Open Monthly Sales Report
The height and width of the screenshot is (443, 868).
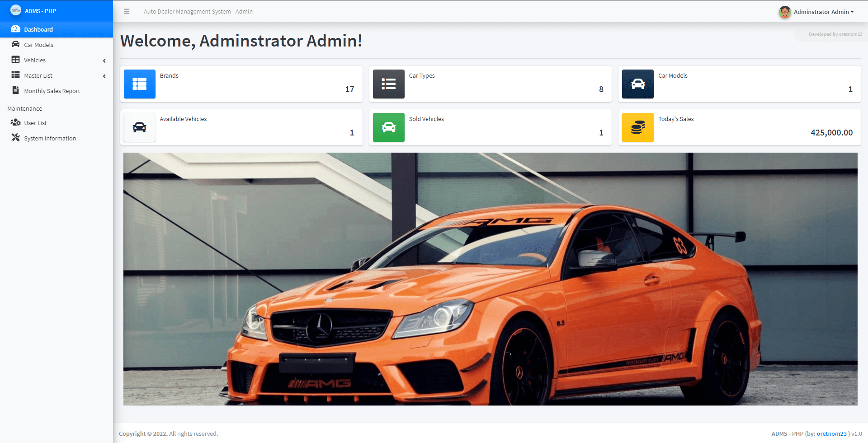coord(57,91)
